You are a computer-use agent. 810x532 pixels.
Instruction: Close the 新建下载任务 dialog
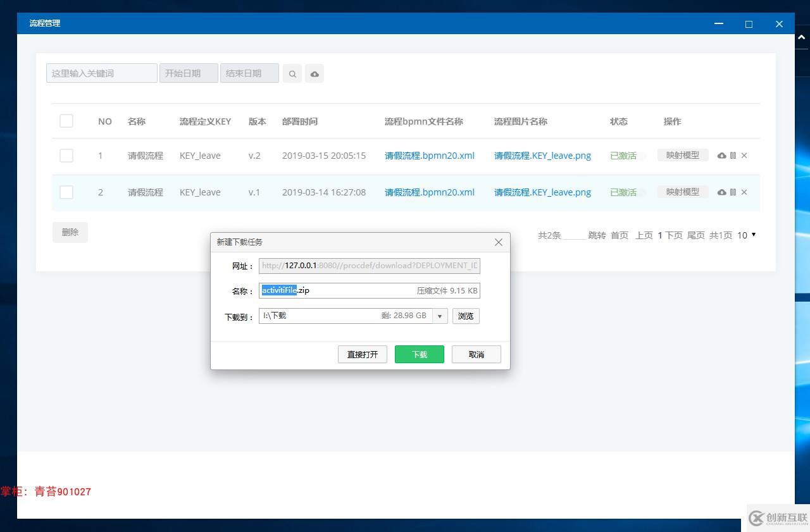click(499, 242)
